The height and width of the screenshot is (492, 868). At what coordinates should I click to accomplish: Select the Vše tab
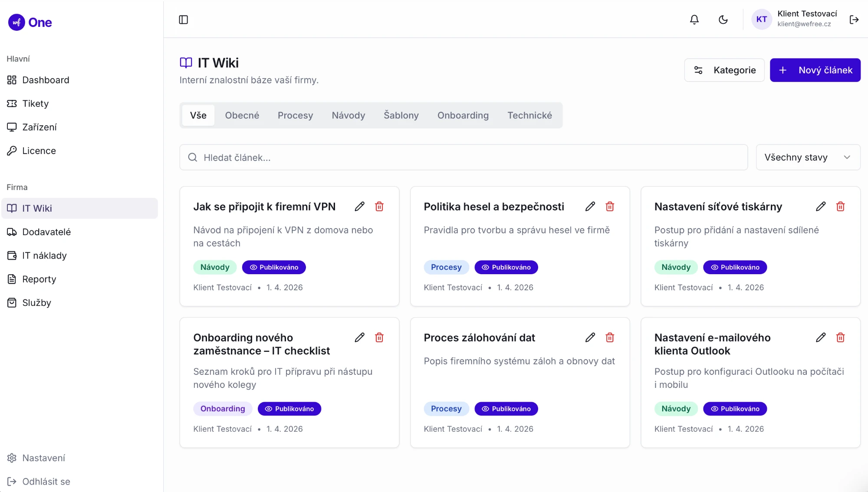[198, 115]
